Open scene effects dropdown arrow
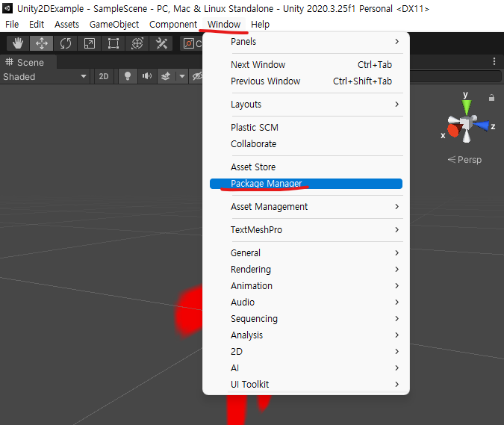The height and width of the screenshot is (425, 504). point(182,76)
